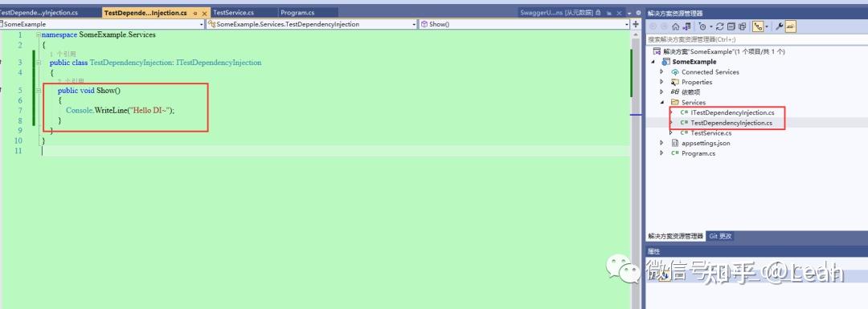Click the '1 个引用' CodeLens above class
Image resolution: width=868 pixels, height=309 pixels.
[63, 54]
